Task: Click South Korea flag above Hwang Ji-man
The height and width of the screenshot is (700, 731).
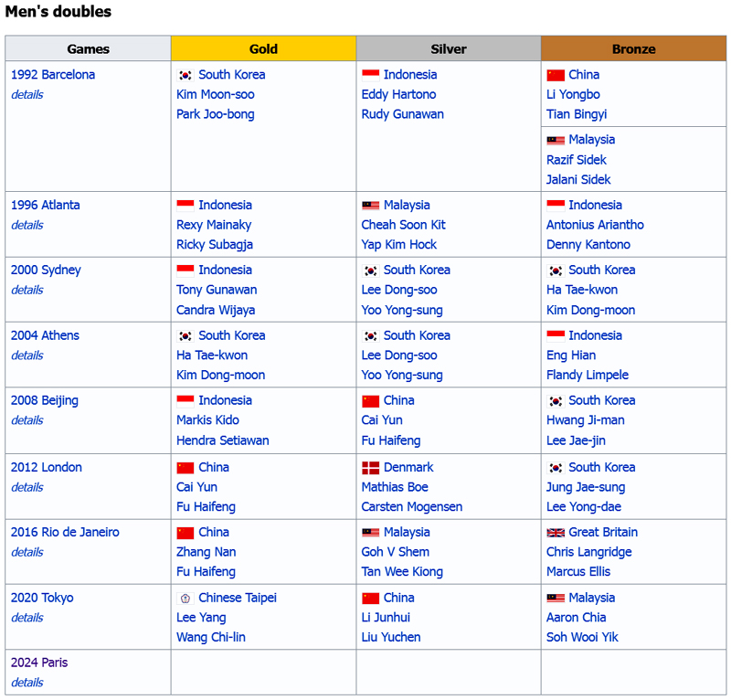Action: (556, 401)
